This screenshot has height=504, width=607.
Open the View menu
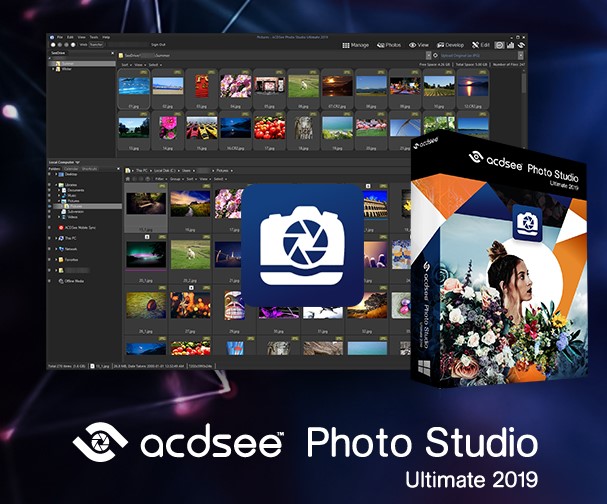(x=81, y=38)
